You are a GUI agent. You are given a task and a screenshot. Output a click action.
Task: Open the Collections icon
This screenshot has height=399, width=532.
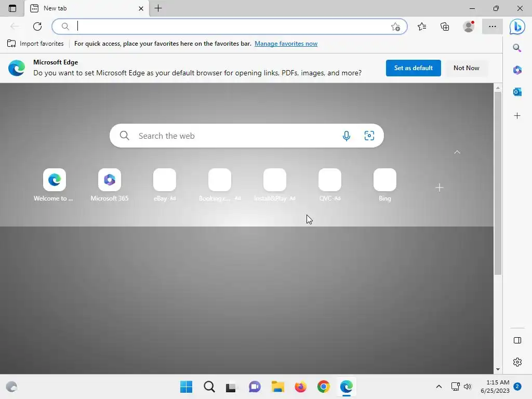tap(445, 26)
